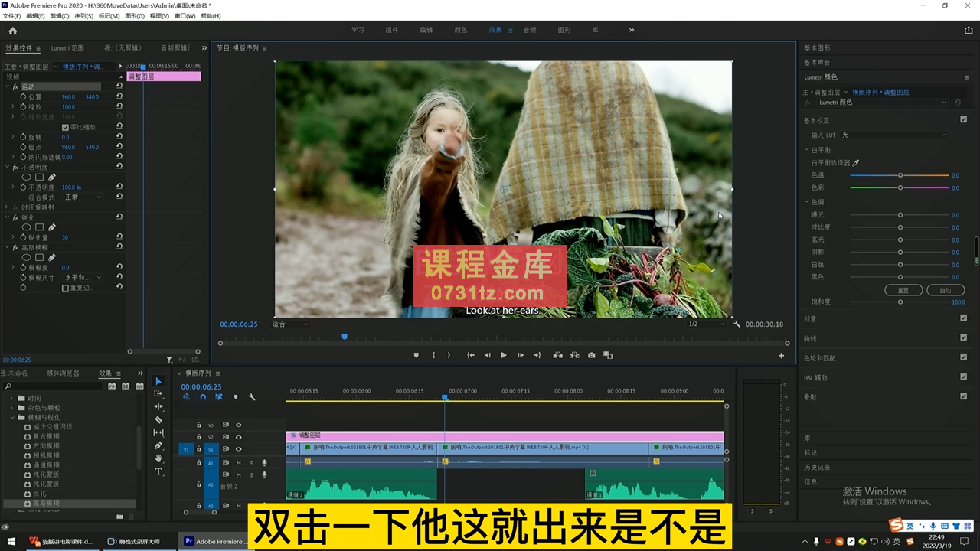
Task: Create ellipse mask under 锐化 effect
Action: [x=27, y=227]
